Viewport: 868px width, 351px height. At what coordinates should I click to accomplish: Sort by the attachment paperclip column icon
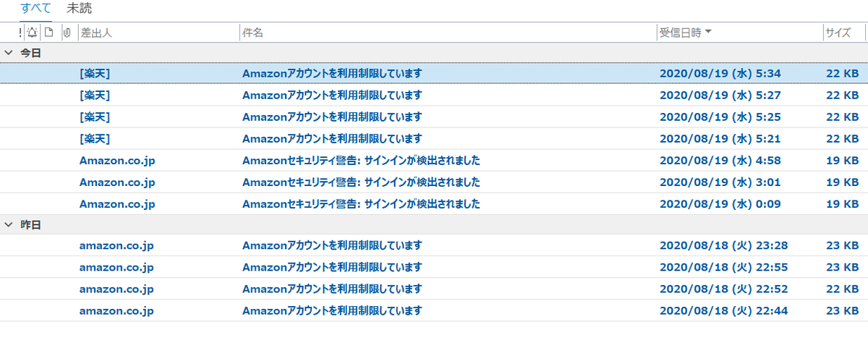point(67,32)
